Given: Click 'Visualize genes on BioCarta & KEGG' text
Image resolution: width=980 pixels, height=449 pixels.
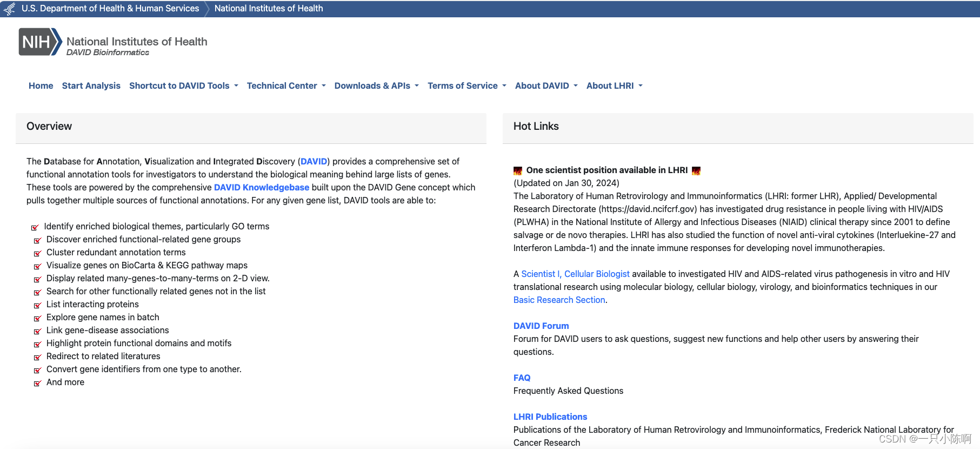Looking at the screenshot, I should point(147,265).
